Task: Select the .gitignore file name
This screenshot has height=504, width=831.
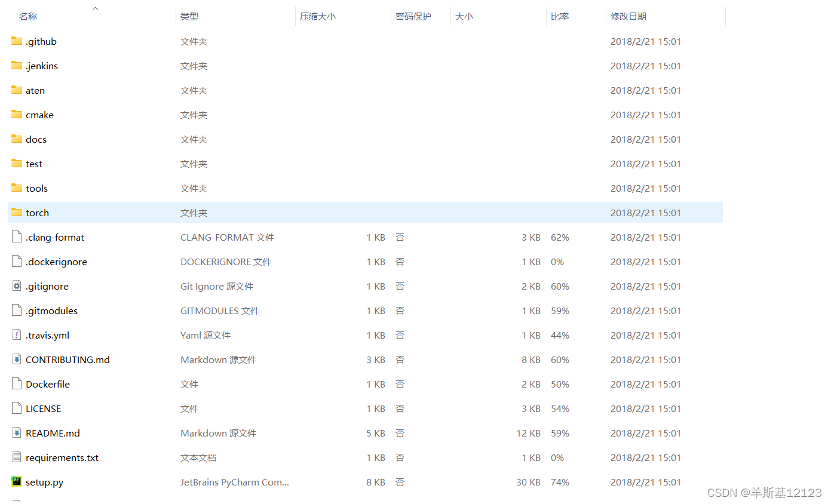Action: [x=47, y=286]
